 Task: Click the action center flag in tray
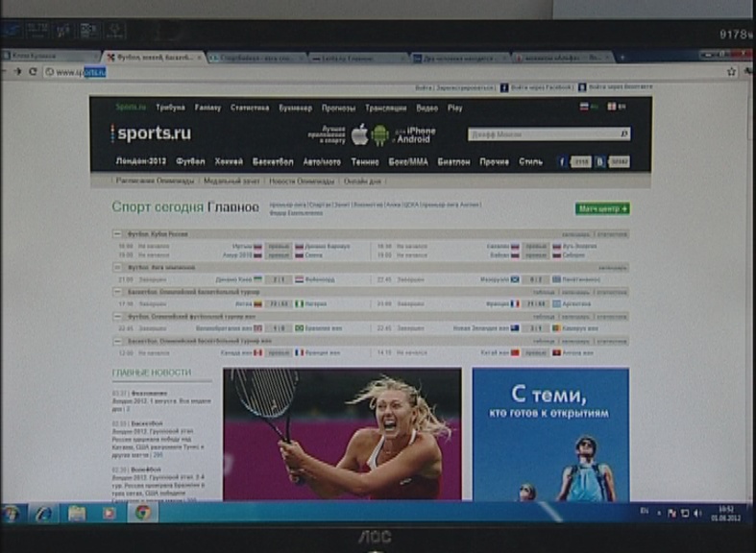point(671,514)
